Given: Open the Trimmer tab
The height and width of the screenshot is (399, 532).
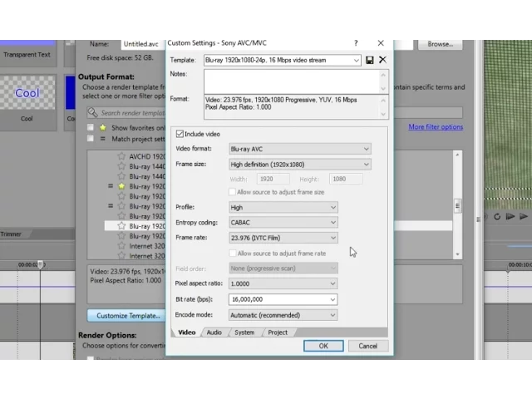Looking at the screenshot, I should pyautogui.click(x=11, y=234).
